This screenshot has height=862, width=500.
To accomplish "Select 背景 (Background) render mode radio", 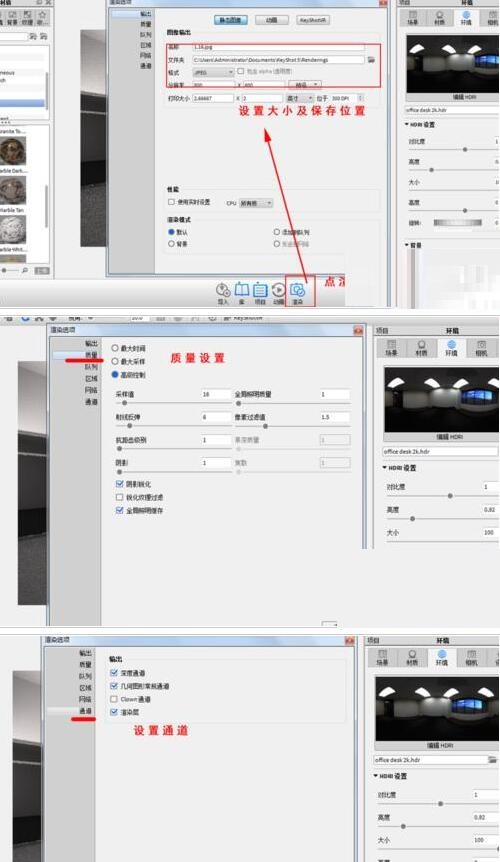I will click(x=171, y=244).
